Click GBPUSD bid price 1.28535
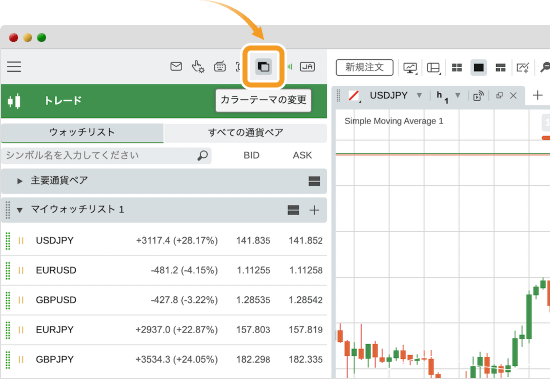This screenshot has width=550, height=379. click(253, 300)
